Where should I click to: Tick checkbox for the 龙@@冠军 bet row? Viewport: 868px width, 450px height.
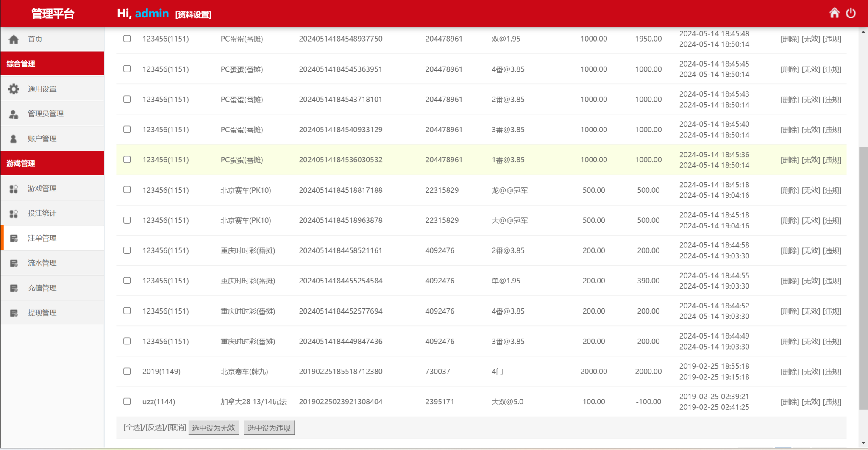(x=127, y=190)
